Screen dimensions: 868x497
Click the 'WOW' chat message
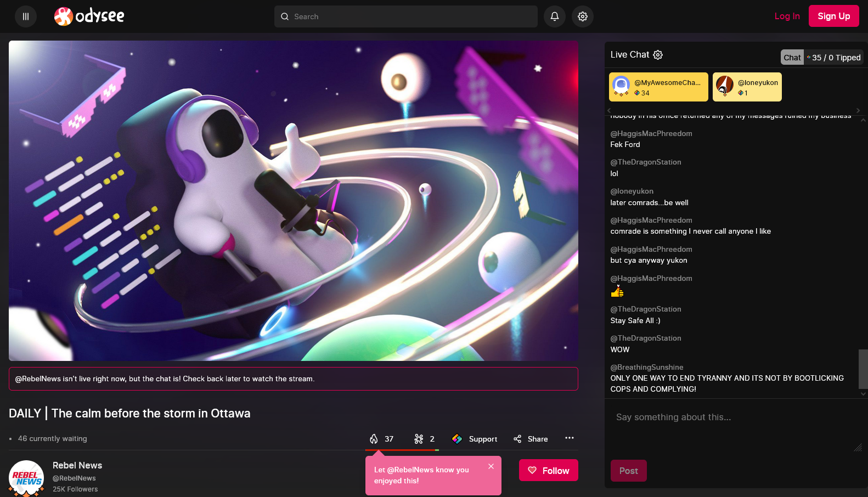(620, 349)
